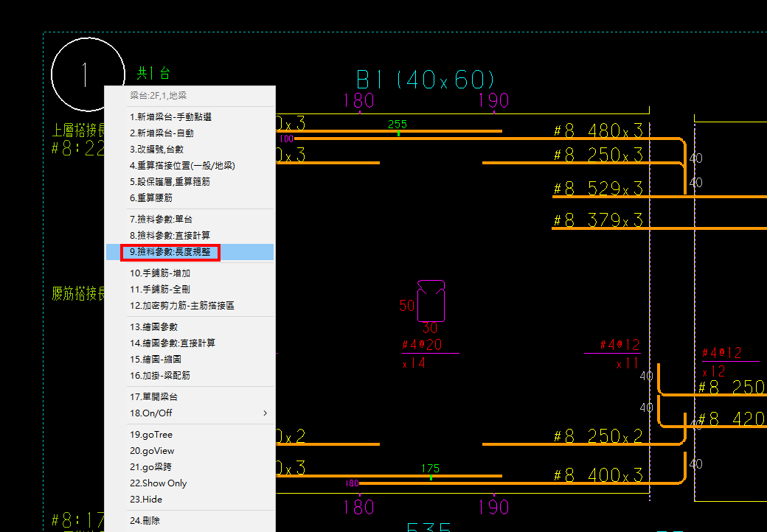The image size is (767, 532).
Task: Click rebar label #8 400x3
Action: pos(598,475)
